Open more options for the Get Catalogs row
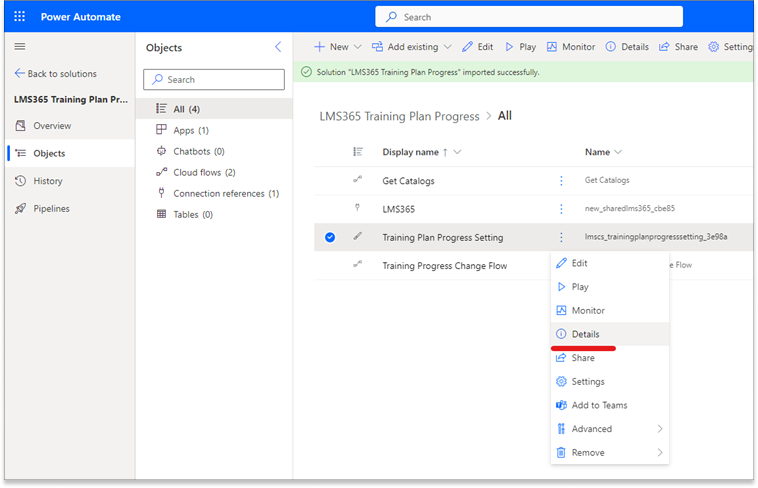758x488 pixels. 561,181
